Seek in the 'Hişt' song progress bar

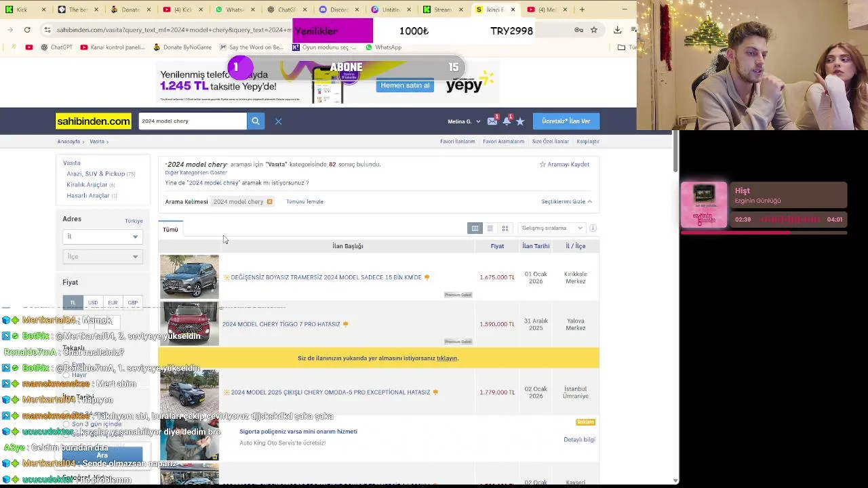point(764,232)
